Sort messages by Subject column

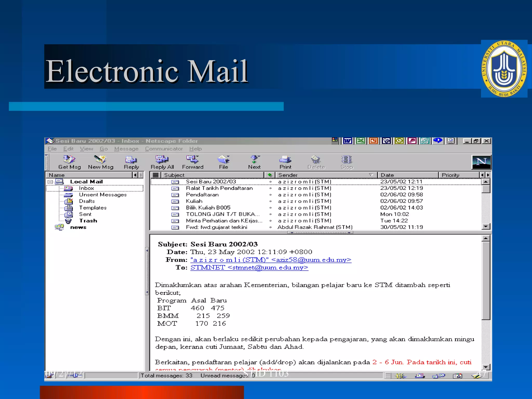212,175
